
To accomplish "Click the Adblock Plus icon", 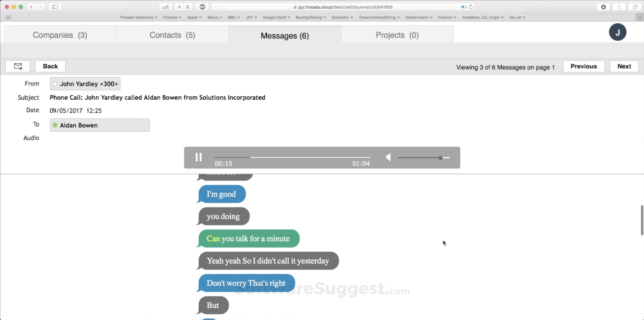I will pyautogui.click(x=202, y=7).
